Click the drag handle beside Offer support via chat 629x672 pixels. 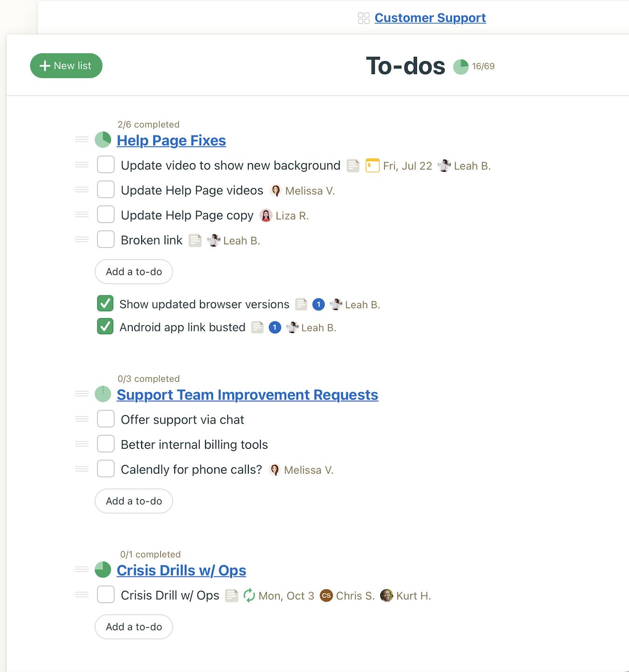click(82, 418)
